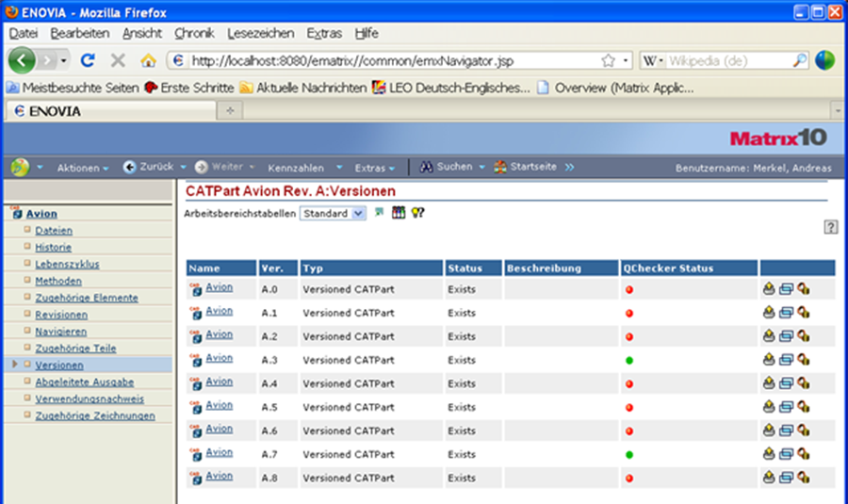
Task: Open a new tab with the plus button
Action: click(x=230, y=110)
